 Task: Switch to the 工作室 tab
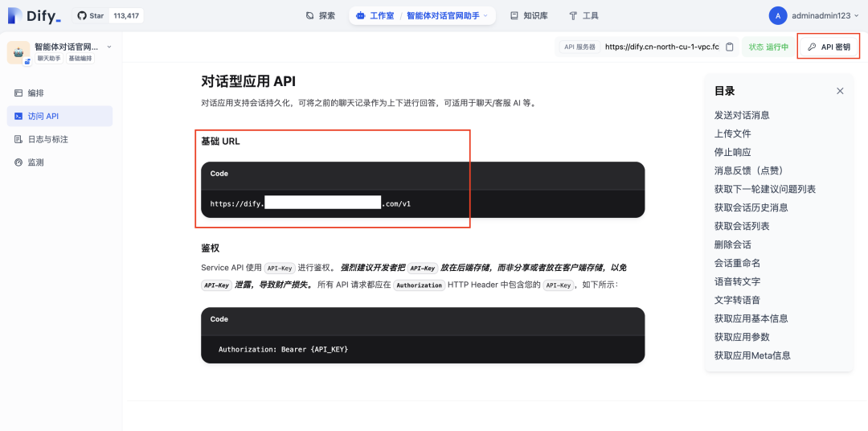[x=376, y=15]
